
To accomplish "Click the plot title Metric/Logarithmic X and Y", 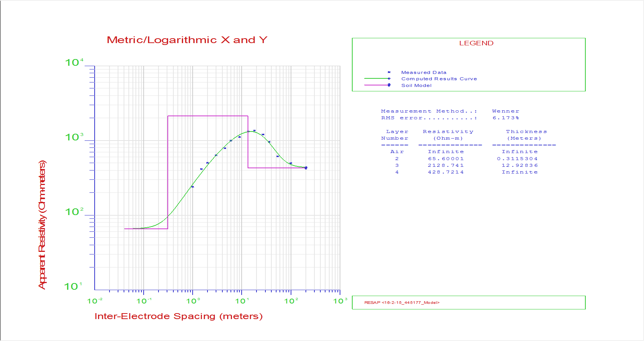I will (187, 40).
